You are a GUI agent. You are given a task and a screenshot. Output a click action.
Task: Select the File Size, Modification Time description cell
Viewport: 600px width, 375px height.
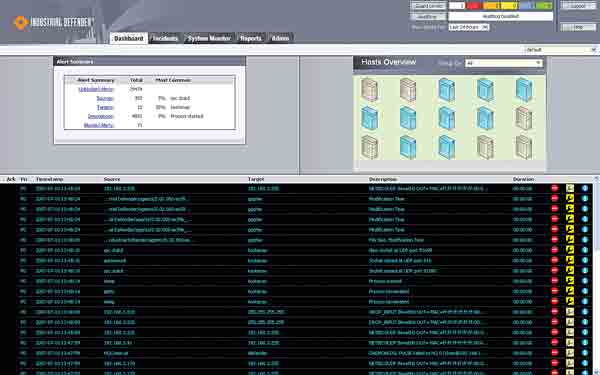point(396,240)
